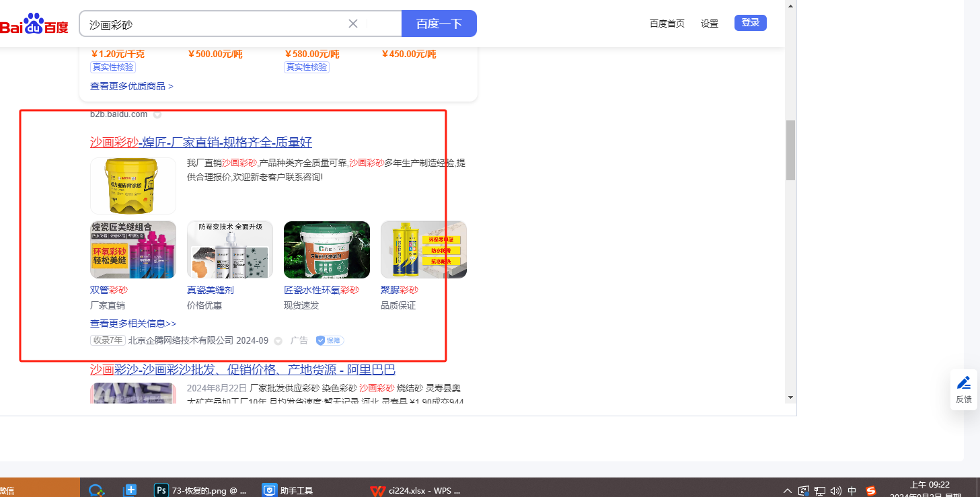Click the network icon in system tray

point(820,490)
